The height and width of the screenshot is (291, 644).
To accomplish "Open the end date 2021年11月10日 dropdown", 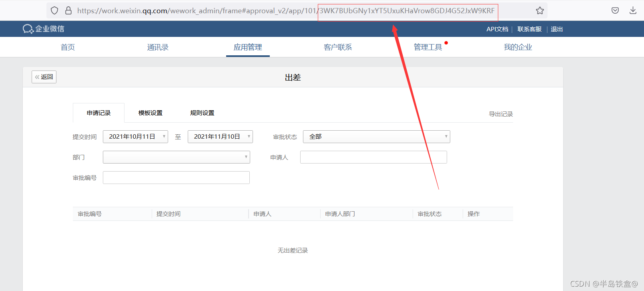I will [220, 137].
